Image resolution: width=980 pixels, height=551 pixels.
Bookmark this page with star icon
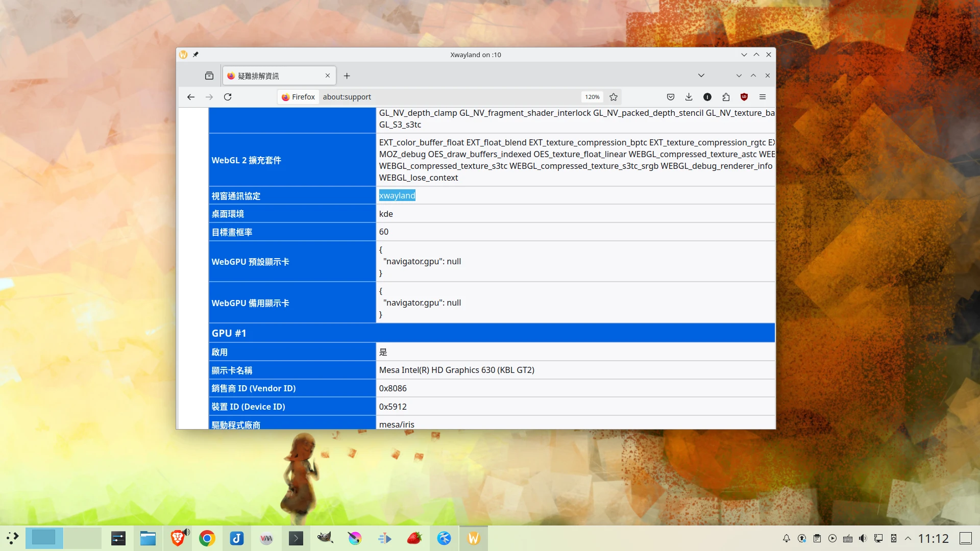point(614,97)
